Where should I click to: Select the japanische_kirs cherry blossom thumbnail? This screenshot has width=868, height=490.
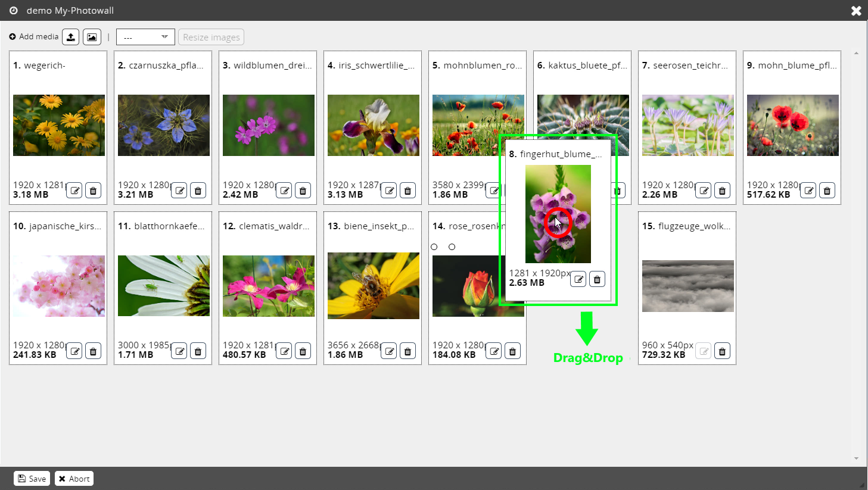[x=59, y=286]
